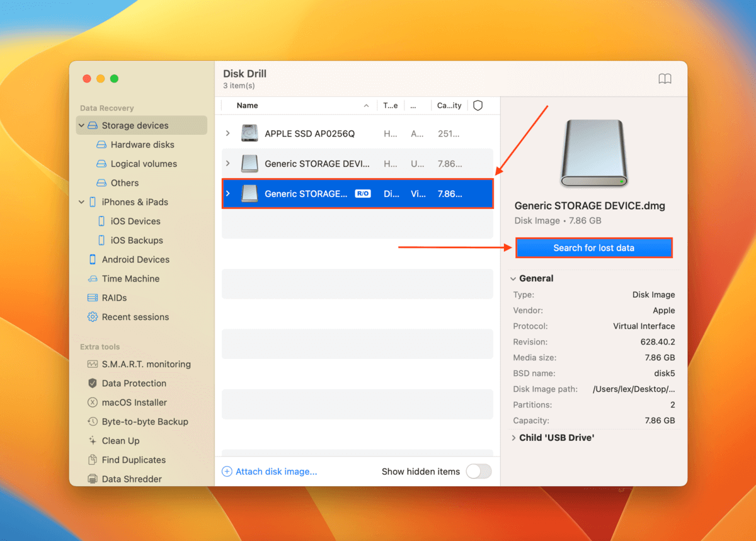
Task: Click the BSD name value disk5
Action: point(664,373)
